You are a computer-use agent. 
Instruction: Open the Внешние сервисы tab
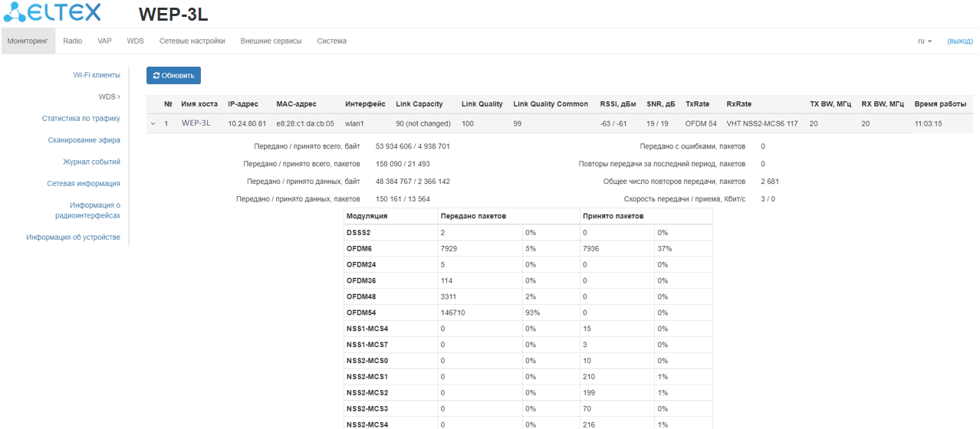[271, 41]
